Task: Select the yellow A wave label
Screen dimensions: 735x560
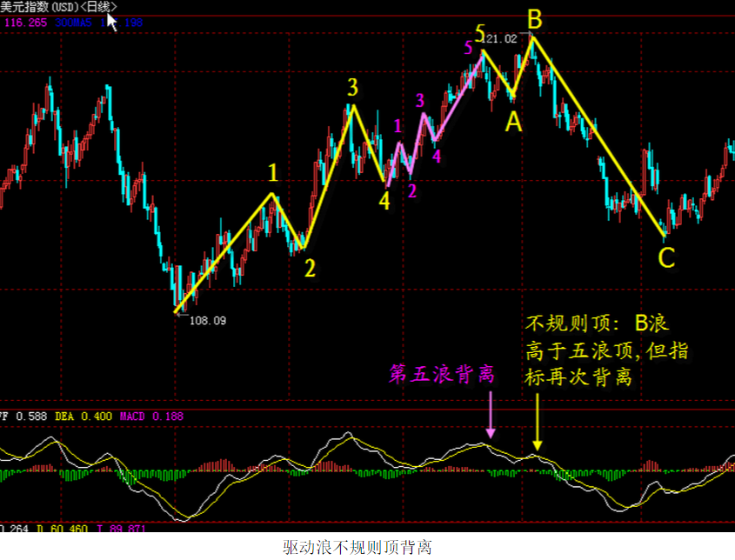Action: (514, 123)
